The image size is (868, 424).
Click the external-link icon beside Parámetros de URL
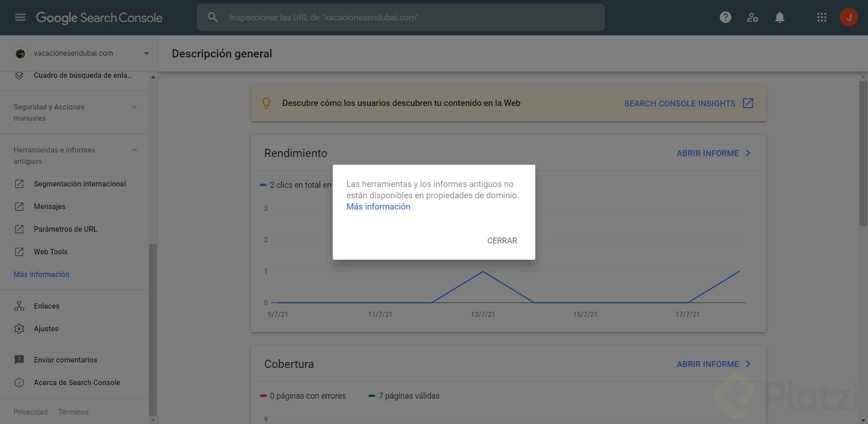(x=19, y=229)
